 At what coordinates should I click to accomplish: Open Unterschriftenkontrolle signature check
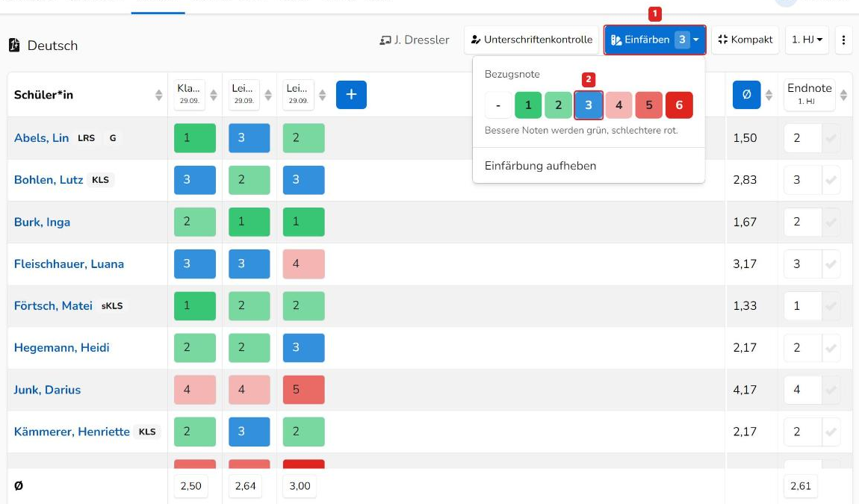[x=531, y=40]
